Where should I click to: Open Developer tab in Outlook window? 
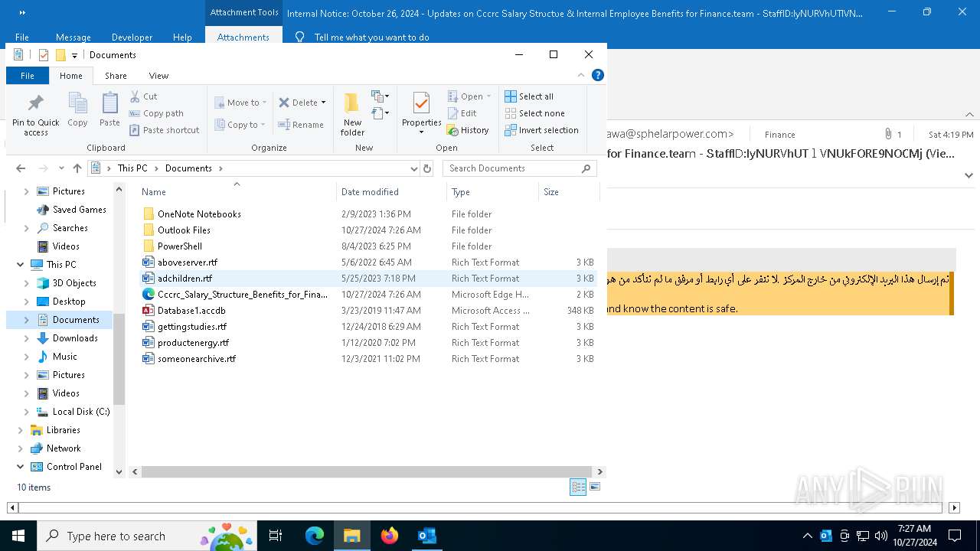point(132,37)
